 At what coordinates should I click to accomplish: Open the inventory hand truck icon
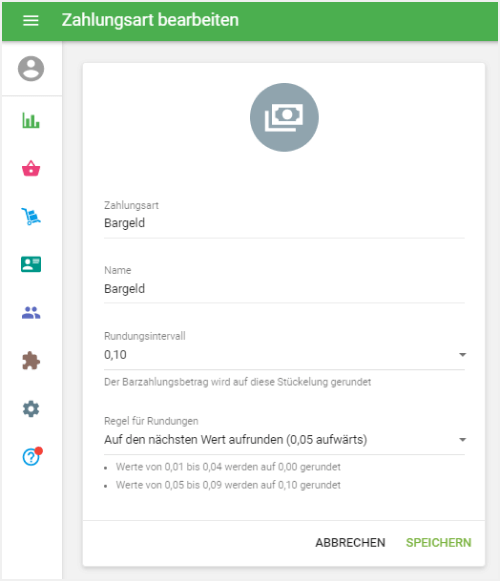click(31, 216)
